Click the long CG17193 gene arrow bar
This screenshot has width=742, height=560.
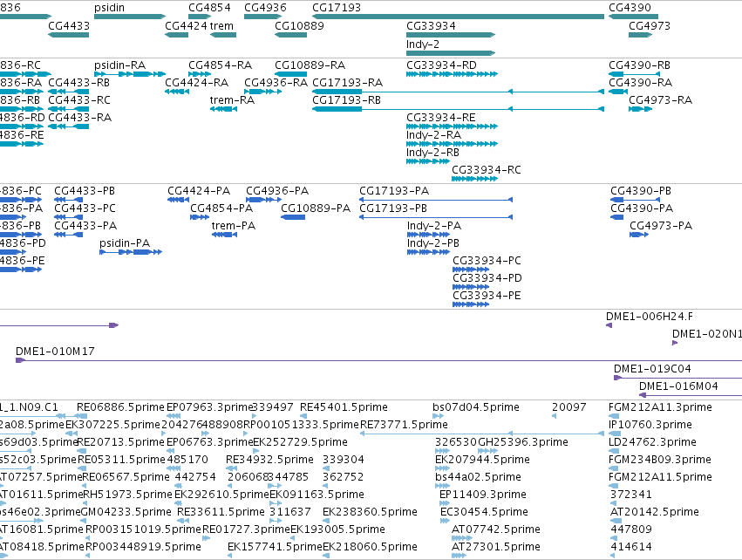(458, 17)
